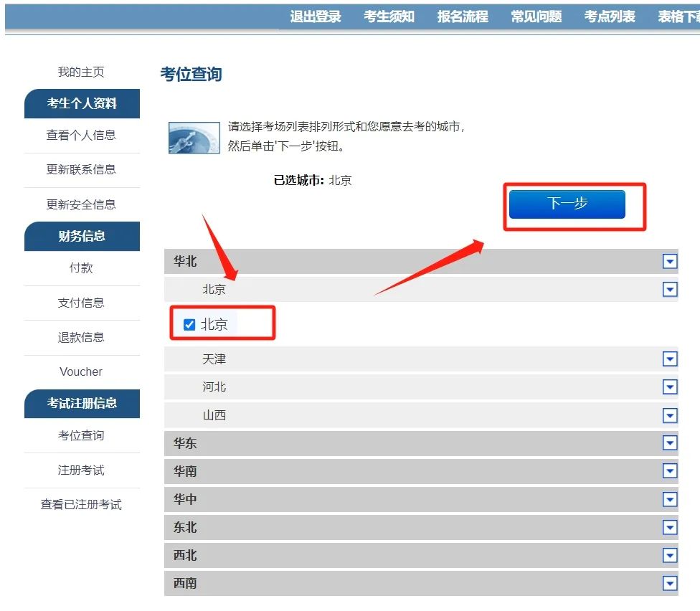Click the 下一步 button
Screen dimensions: 700x611
[567, 204]
